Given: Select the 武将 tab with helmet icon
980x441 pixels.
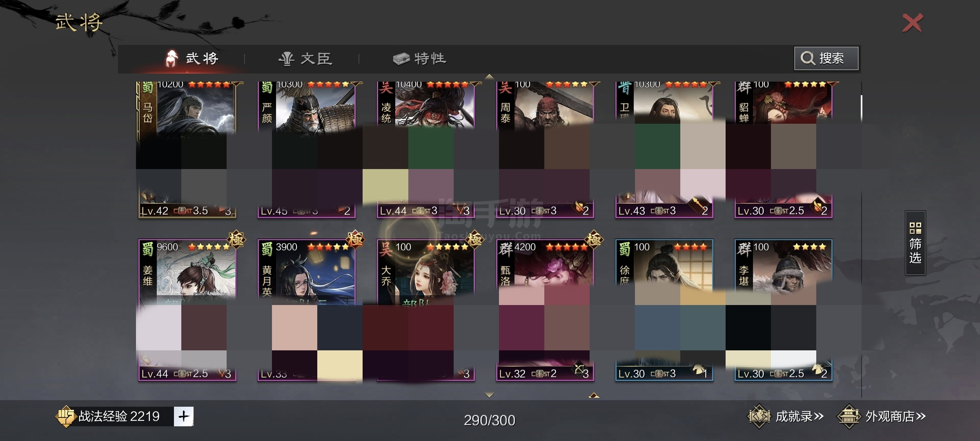Looking at the screenshot, I should 192,59.
